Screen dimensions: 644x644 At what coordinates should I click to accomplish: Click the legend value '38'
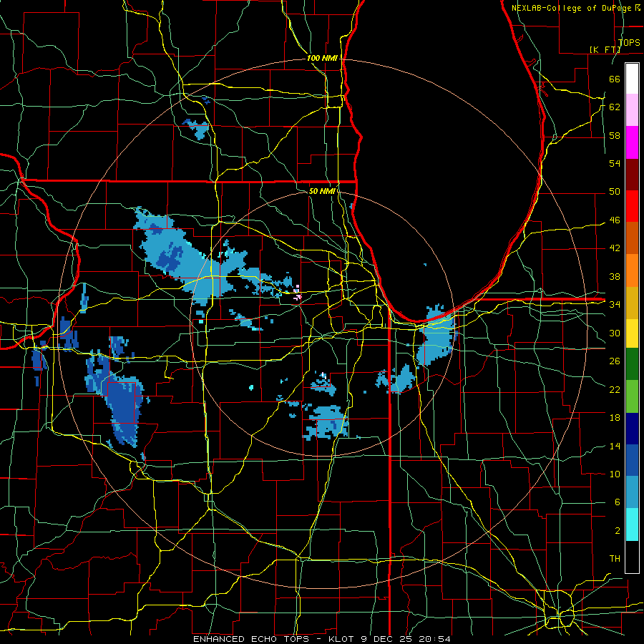(x=615, y=276)
